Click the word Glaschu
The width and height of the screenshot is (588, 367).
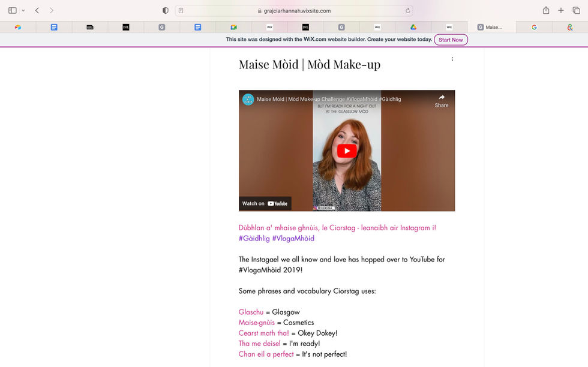tap(251, 312)
